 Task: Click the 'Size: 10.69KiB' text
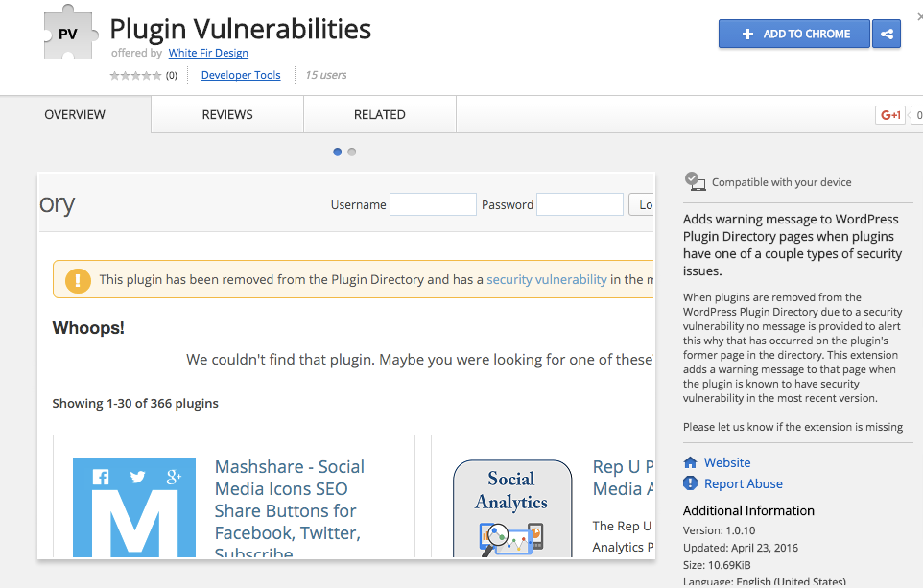[x=717, y=565]
